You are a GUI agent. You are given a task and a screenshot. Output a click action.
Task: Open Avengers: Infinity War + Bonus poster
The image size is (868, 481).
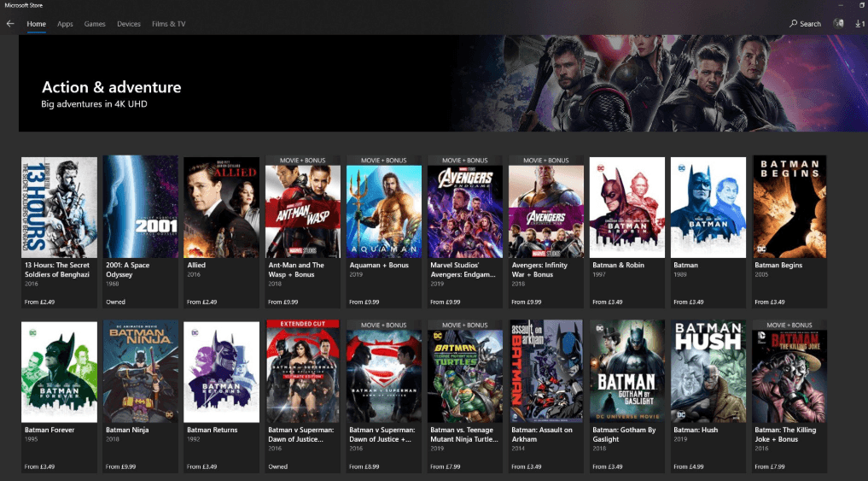coord(546,207)
